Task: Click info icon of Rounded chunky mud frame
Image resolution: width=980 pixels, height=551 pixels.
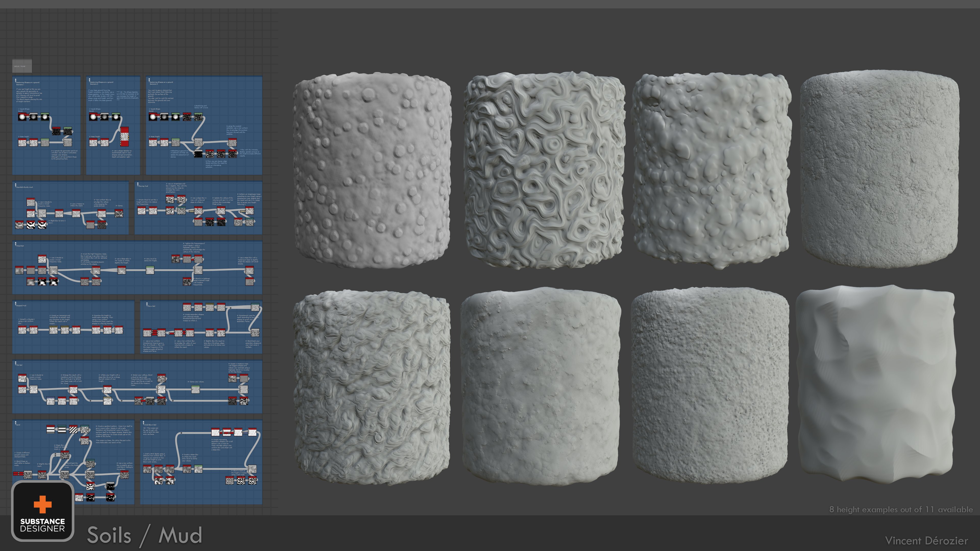Action: coord(16,185)
